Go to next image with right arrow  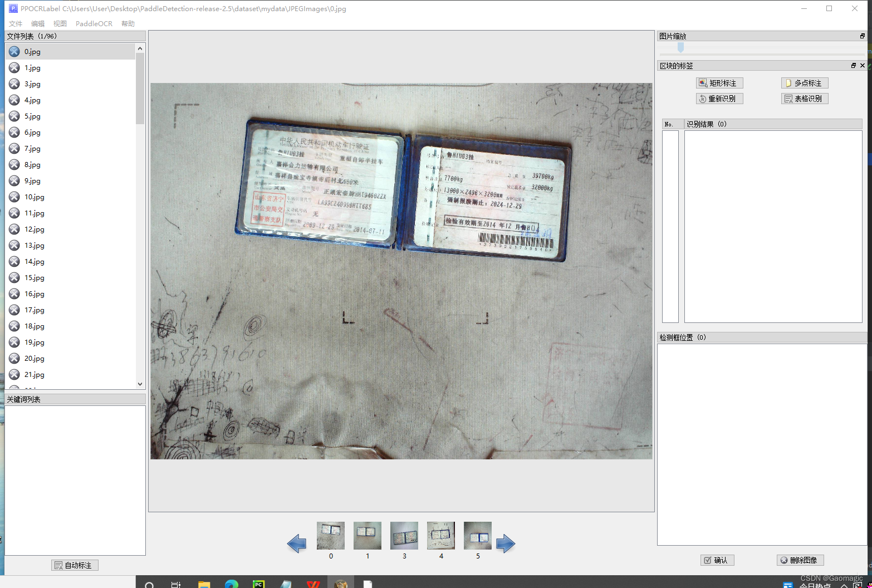[505, 543]
